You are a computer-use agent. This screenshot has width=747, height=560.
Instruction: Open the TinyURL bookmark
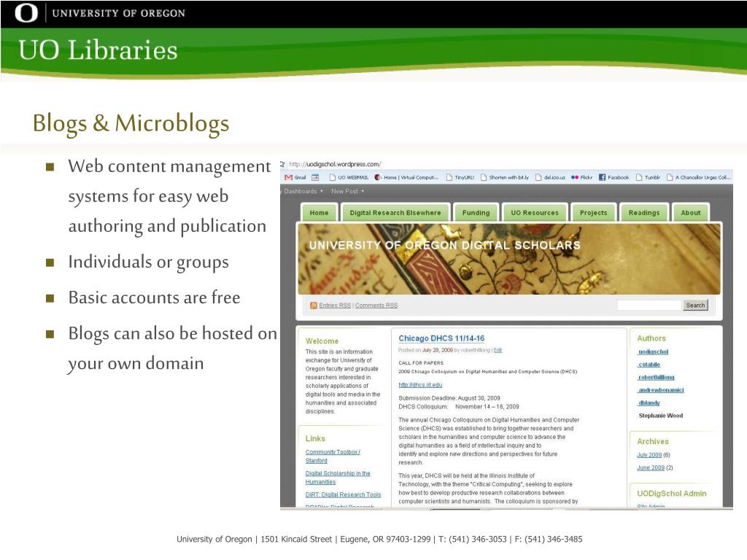(460, 178)
